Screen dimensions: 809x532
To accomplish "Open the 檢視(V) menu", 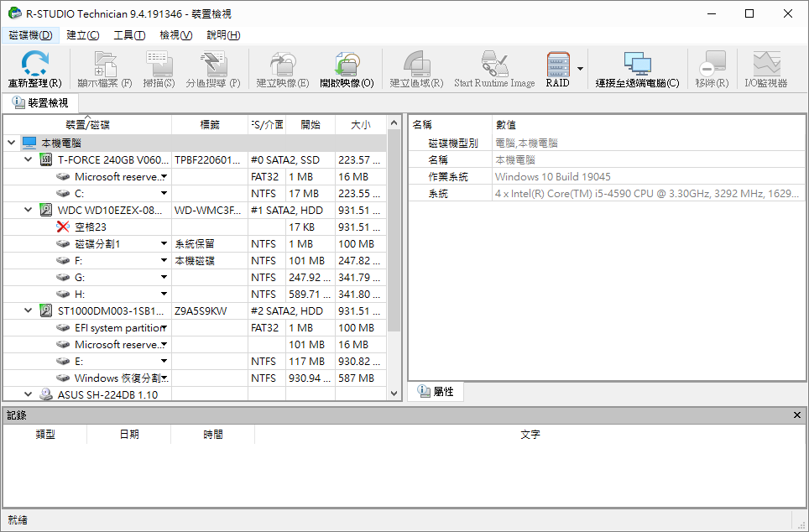I will 176,35.
